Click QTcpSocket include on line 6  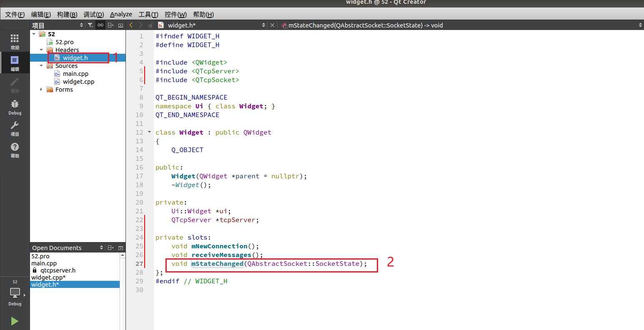[215, 80]
